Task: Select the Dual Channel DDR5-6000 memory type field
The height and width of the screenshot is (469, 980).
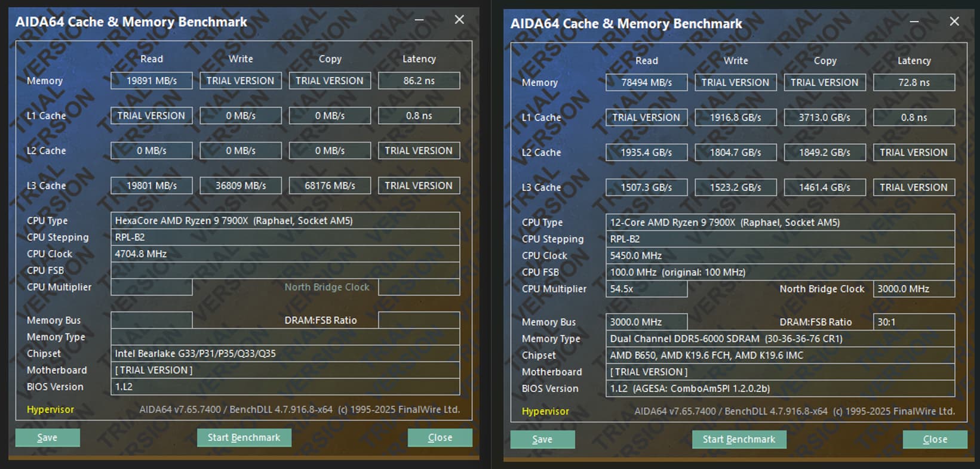Action: (780, 338)
